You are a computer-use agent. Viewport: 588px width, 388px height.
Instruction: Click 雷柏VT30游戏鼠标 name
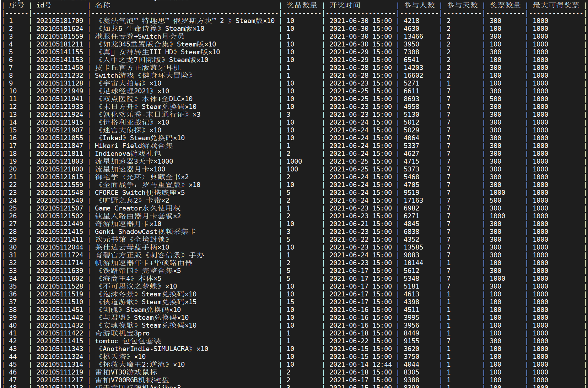pyautogui.click(x=126, y=372)
